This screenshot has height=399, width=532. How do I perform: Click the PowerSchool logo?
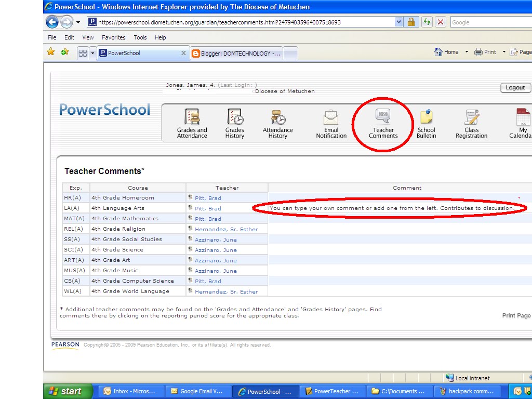coord(104,109)
